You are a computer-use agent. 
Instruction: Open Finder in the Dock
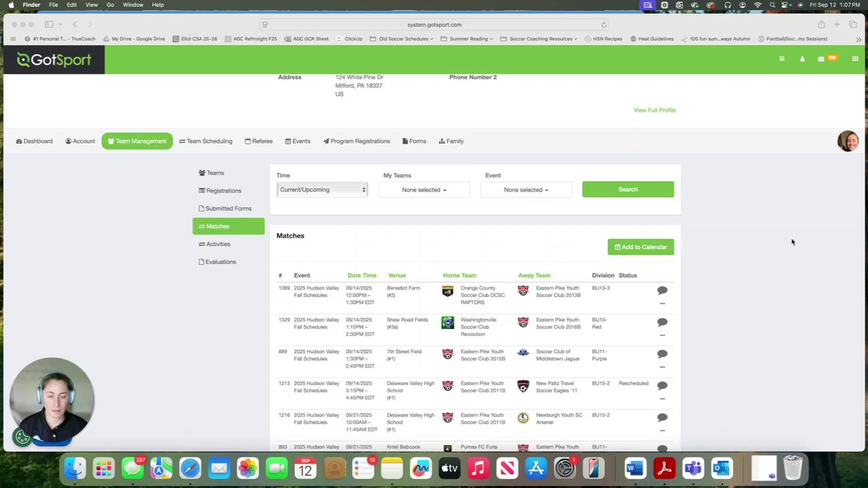tap(75, 468)
